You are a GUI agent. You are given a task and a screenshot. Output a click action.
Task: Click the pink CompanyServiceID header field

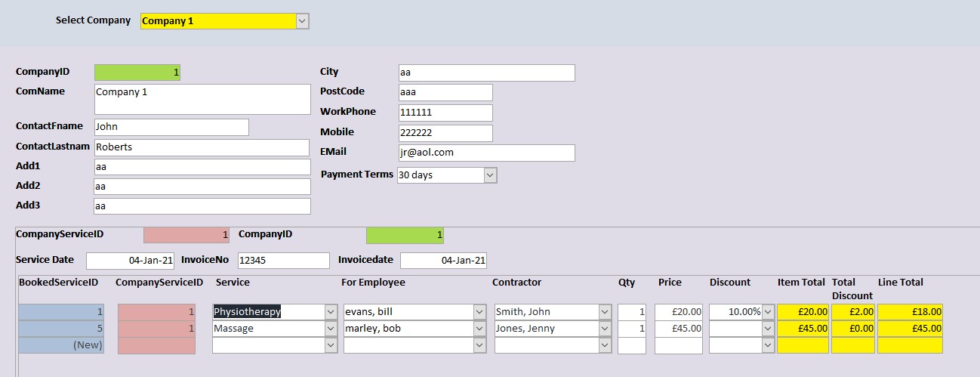coord(186,235)
